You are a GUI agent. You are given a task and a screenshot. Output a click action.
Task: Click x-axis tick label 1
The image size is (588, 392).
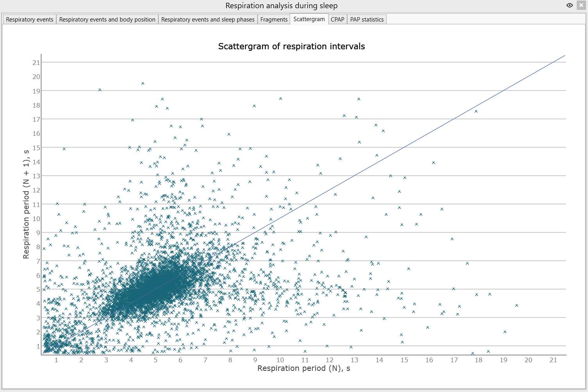click(x=56, y=360)
